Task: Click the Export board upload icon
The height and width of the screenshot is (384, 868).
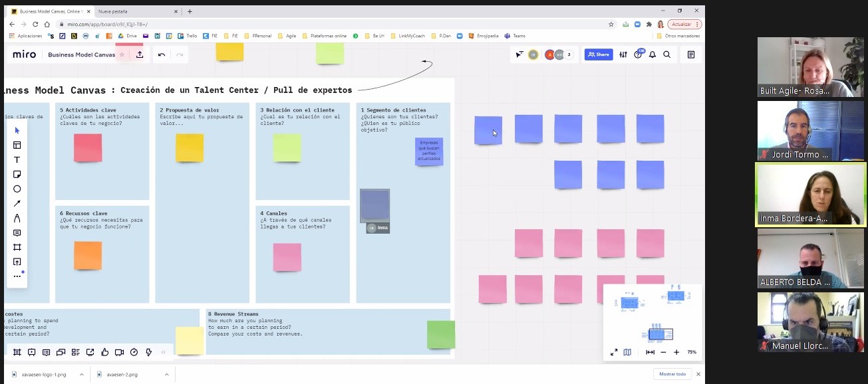Action: (x=140, y=55)
